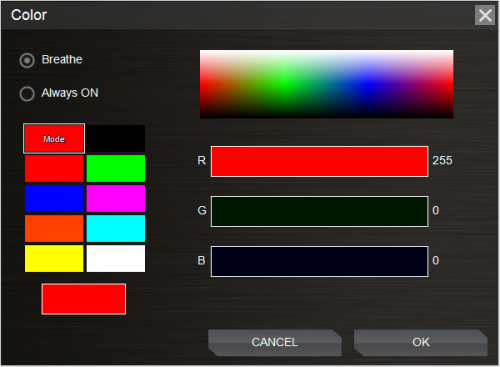Screen dimensions: 500x367
Task: Confirm with the OK button
Action: tap(421, 342)
